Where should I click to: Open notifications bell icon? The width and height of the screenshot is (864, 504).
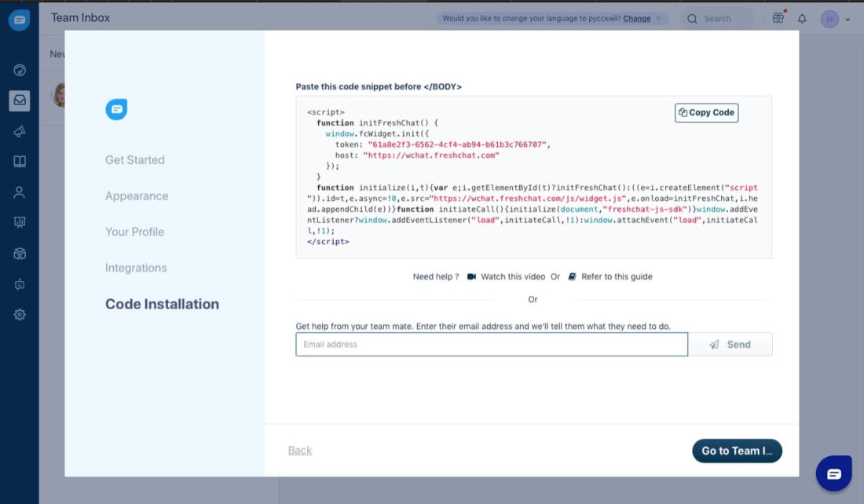(802, 19)
